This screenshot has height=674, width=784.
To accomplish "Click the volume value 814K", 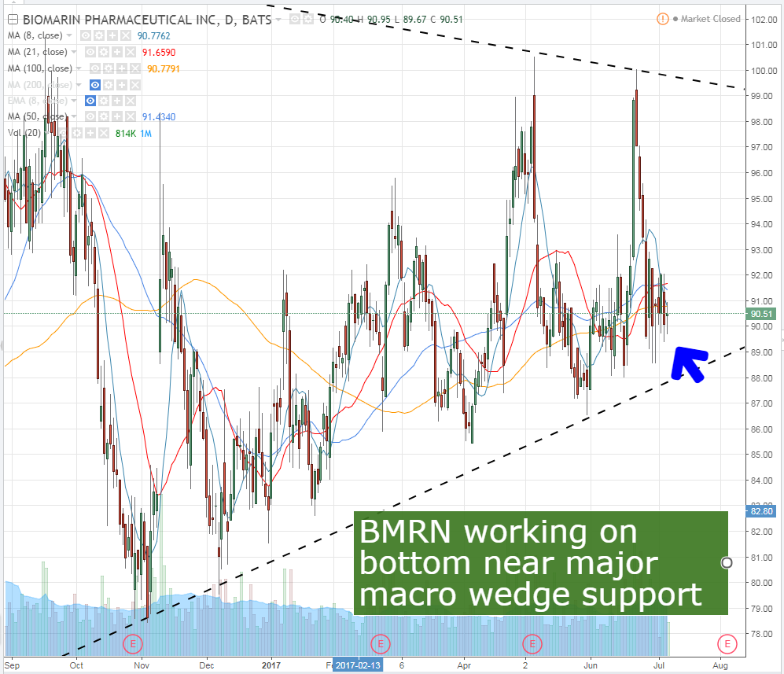I will pyautogui.click(x=126, y=134).
